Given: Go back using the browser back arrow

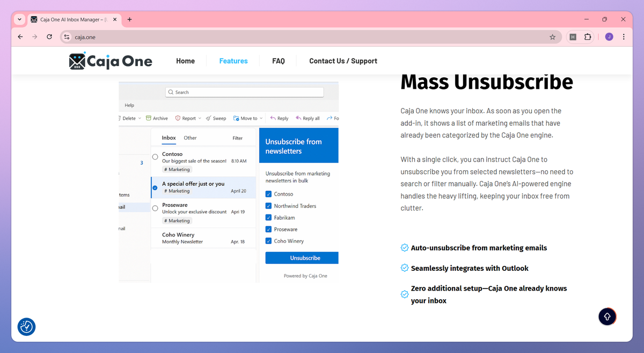Looking at the screenshot, I should [20, 37].
